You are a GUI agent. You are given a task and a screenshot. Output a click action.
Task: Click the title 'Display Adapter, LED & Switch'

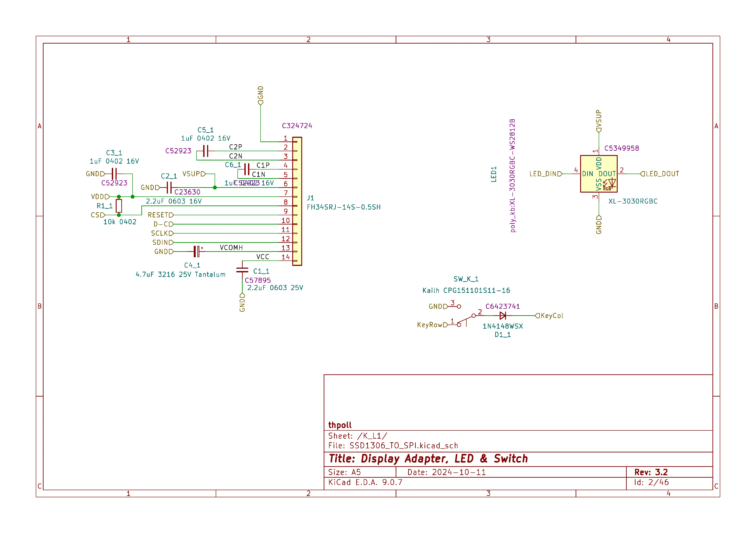[x=428, y=459]
